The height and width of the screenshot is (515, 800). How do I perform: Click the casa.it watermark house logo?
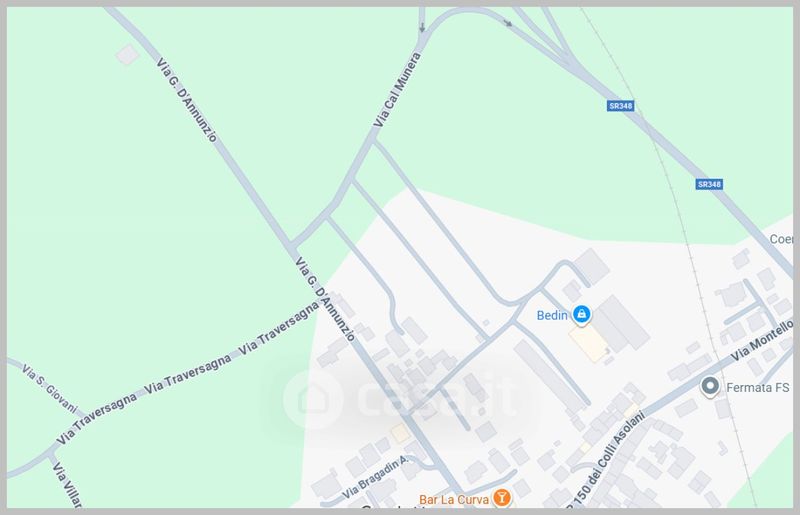313,398
